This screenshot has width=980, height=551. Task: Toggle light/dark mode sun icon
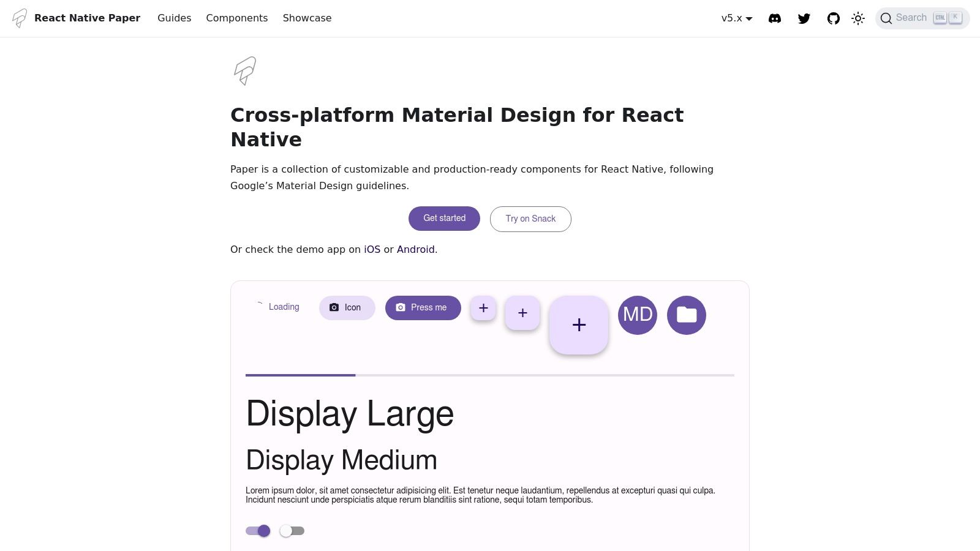[858, 18]
